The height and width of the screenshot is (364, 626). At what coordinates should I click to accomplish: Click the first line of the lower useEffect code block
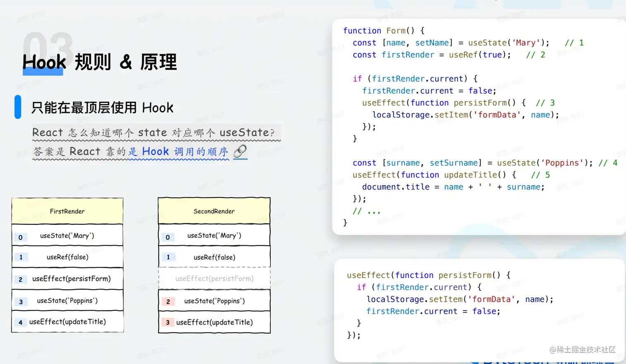pyautogui.click(x=429, y=275)
